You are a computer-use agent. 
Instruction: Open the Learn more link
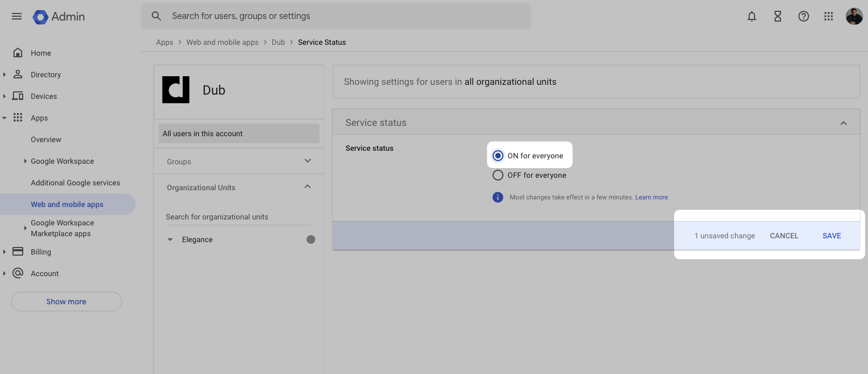(x=651, y=197)
